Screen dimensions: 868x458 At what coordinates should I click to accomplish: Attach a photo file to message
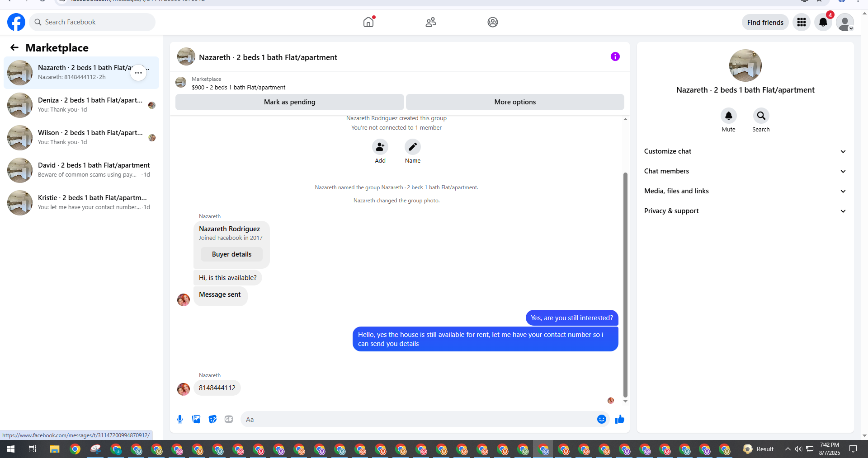pos(196,419)
